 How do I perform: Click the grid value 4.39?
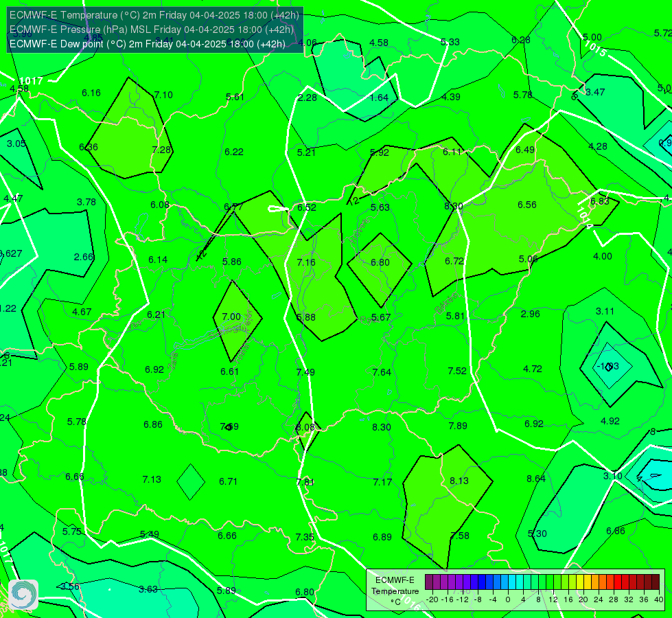coord(451,97)
